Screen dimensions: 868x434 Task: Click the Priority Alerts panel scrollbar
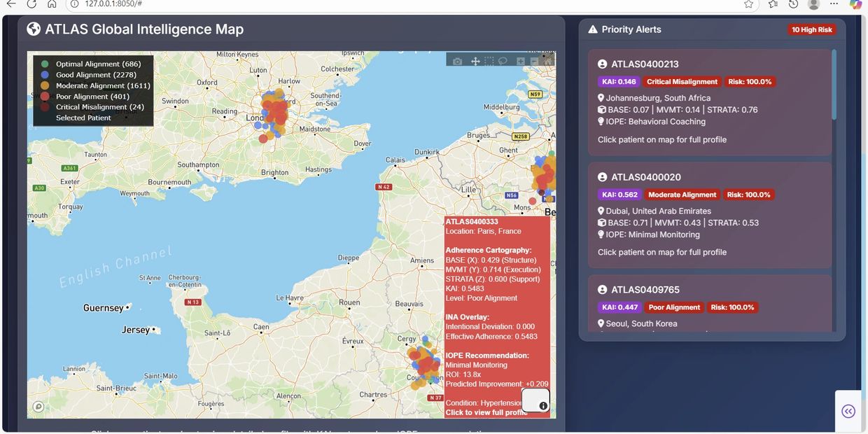(x=834, y=84)
